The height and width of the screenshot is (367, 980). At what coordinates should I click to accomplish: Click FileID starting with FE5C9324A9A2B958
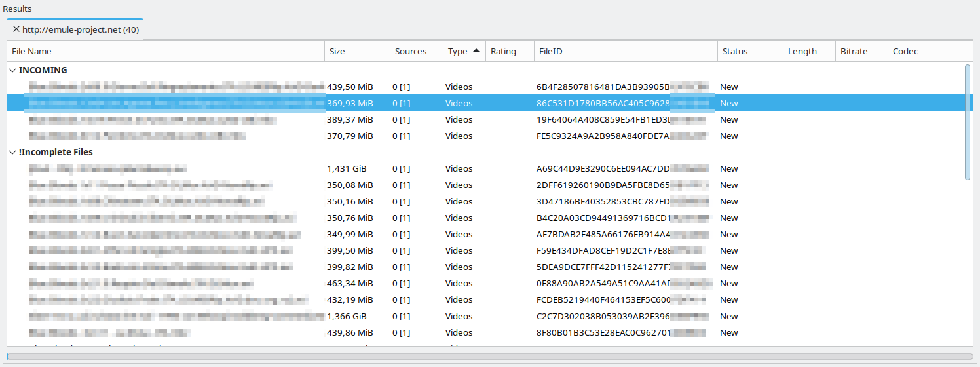[623, 136]
